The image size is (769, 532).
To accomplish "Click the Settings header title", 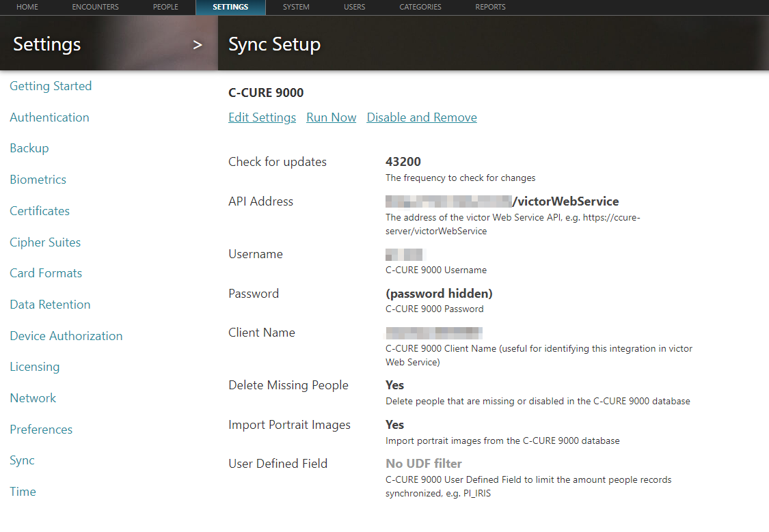I will pos(47,44).
